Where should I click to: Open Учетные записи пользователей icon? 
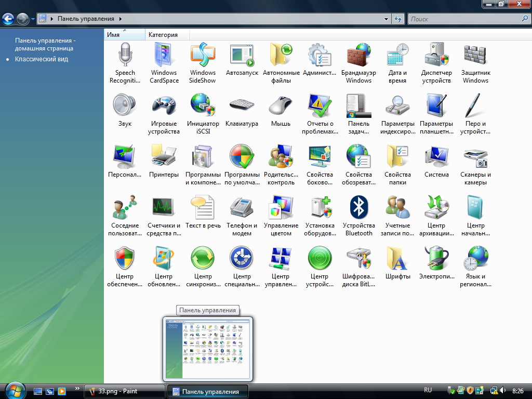pyautogui.click(x=397, y=207)
